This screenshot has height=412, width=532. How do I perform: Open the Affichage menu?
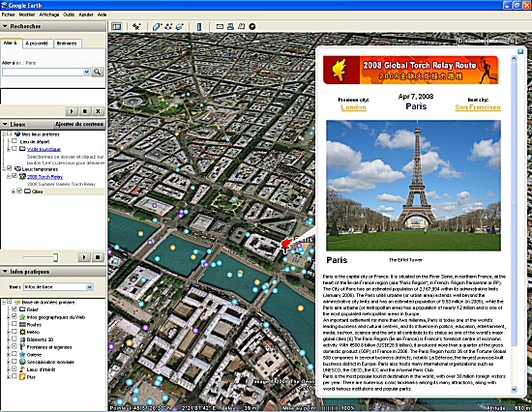49,15
